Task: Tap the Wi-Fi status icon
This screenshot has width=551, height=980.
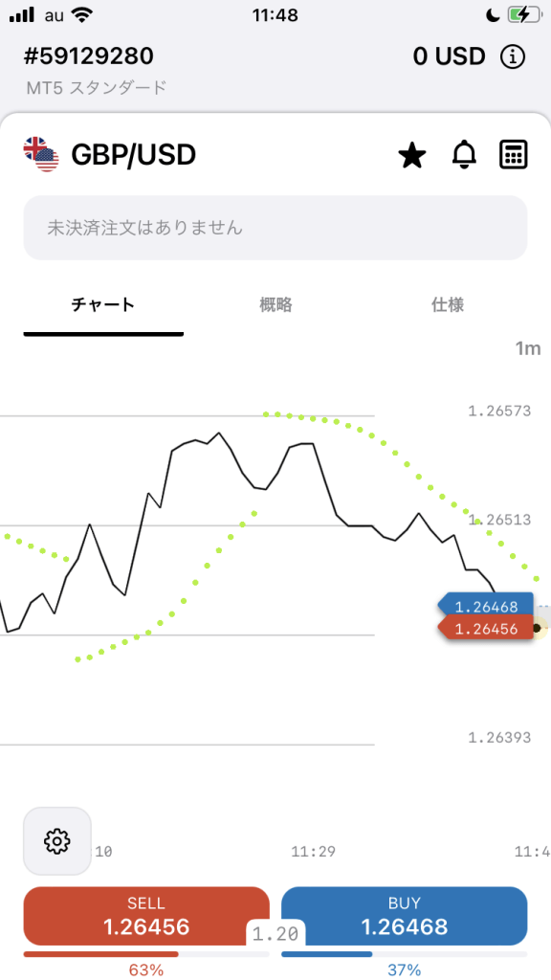Action: (80, 15)
